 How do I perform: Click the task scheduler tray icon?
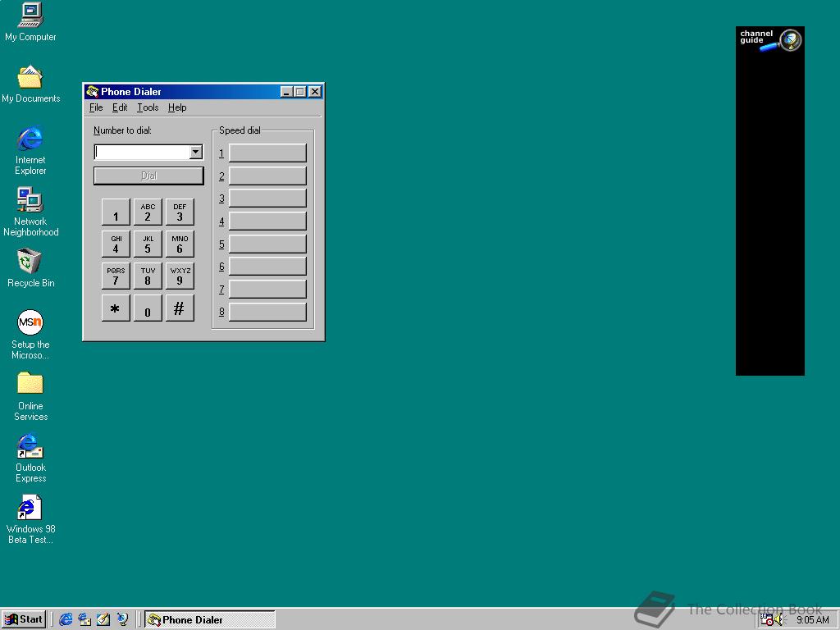(767, 620)
